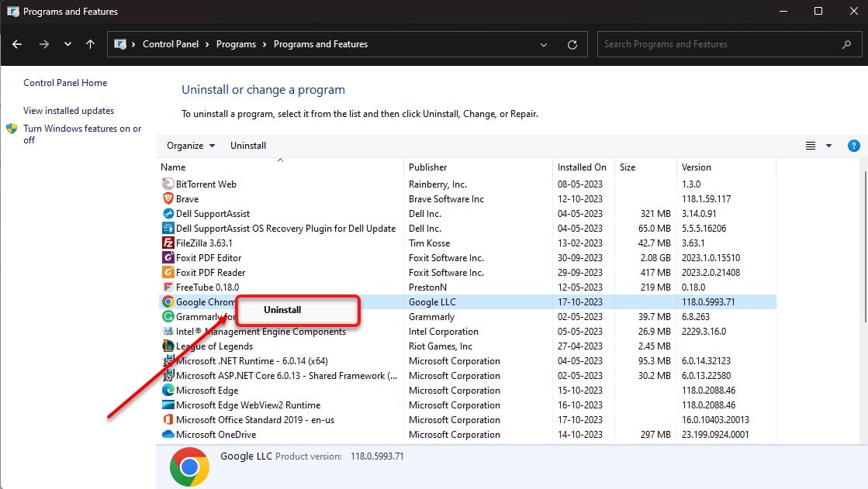Click the Dell SupportAssist OS Recovery Plugin icon
Image resolution: width=868 pixels, height=489 pixels.
168,228
